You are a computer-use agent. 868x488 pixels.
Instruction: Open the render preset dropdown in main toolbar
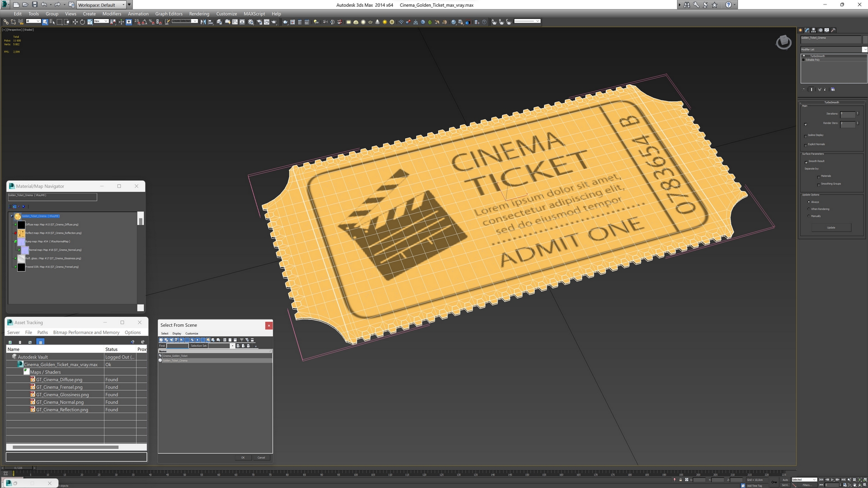pyautogui.click(x=527, y=21)
